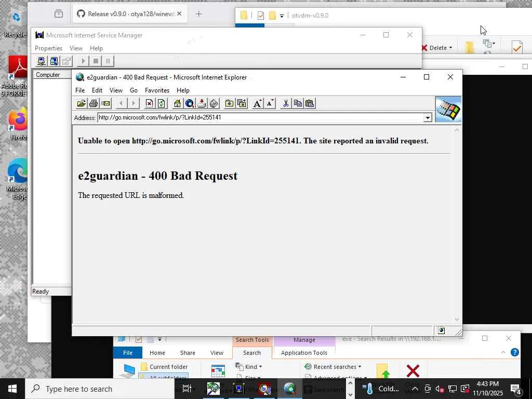Click Stop service button in Service Manager
The image size is (532, 399).
(96, 61)
